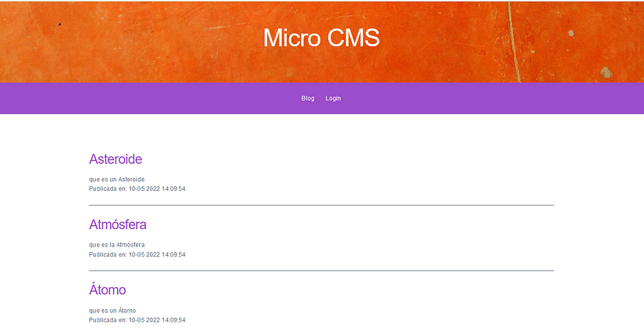Open the Atmósfera post title

tap(118, 224)
